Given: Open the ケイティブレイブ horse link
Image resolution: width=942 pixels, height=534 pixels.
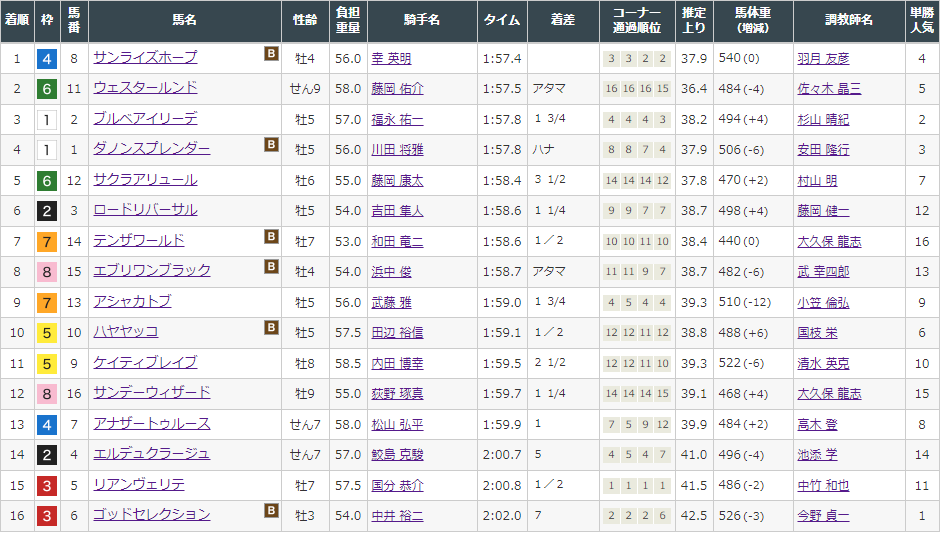Looking at the screenshot, I should (145, 362).
